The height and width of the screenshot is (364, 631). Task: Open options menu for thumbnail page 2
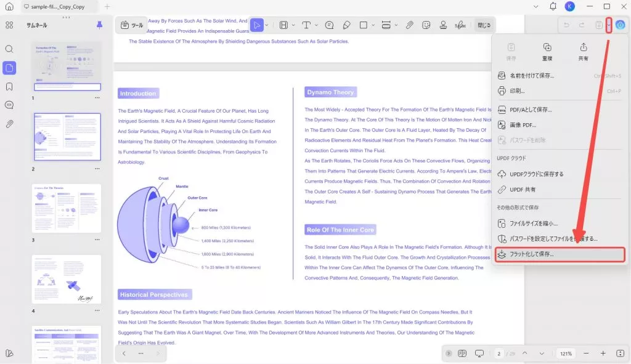(x=97, y=169)
